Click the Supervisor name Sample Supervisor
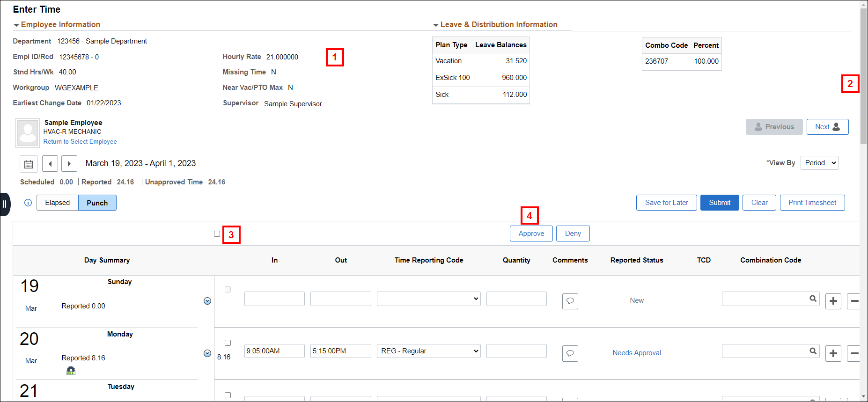 293,104
